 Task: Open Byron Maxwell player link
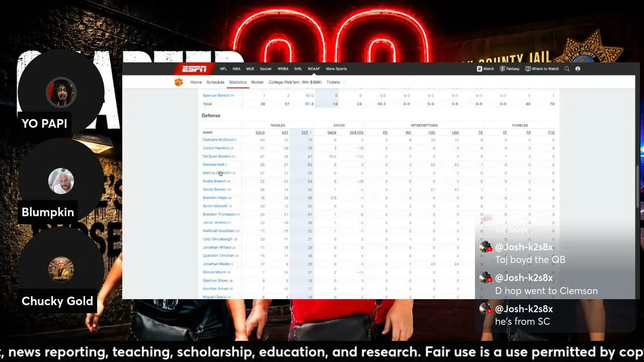[215, 206]
